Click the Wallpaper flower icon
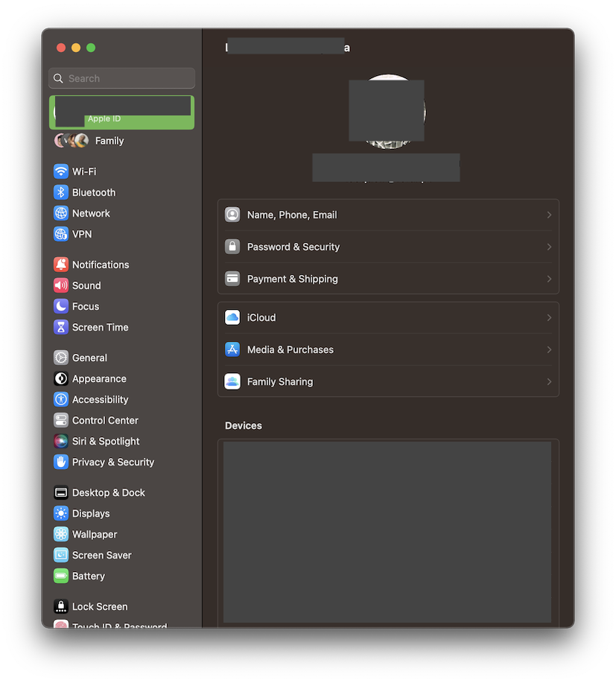 coord(61,535)
